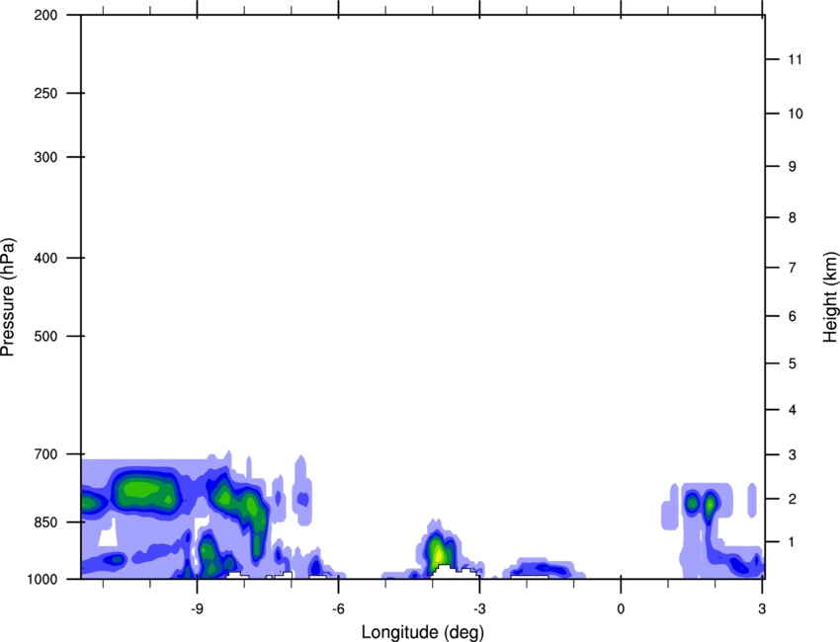Click the 300 pressure tick label
The image size is (840, 642).
point(45,157)
